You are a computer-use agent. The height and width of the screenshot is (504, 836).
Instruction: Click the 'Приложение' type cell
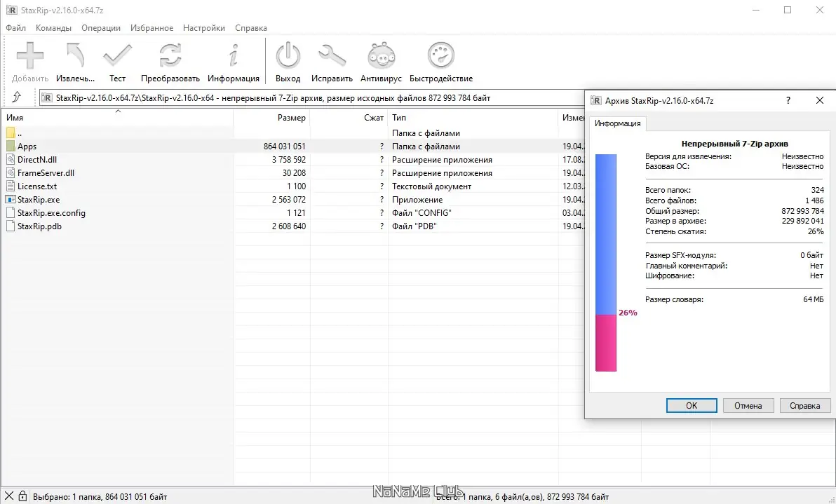(x=417, y=199)
